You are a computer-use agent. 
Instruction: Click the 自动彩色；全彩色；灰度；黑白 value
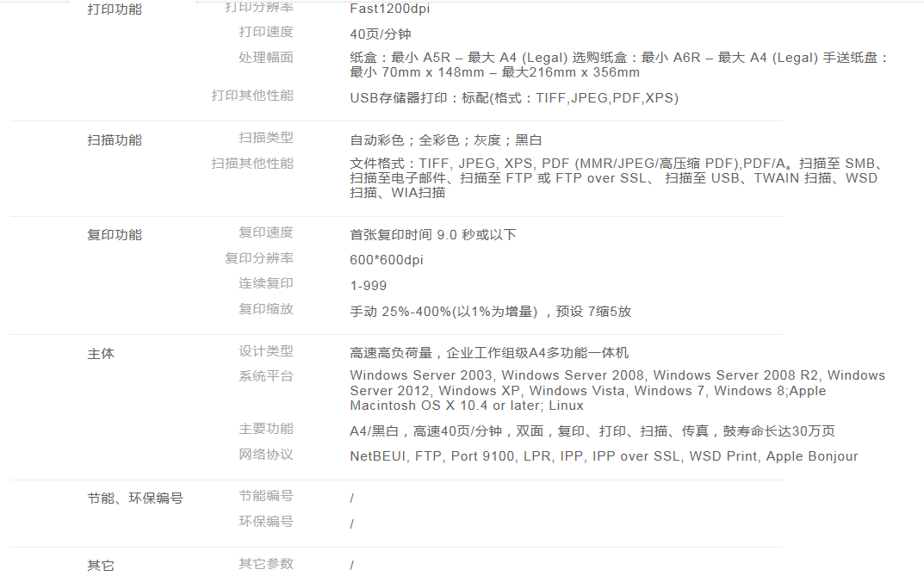click(x=445, y=140)
